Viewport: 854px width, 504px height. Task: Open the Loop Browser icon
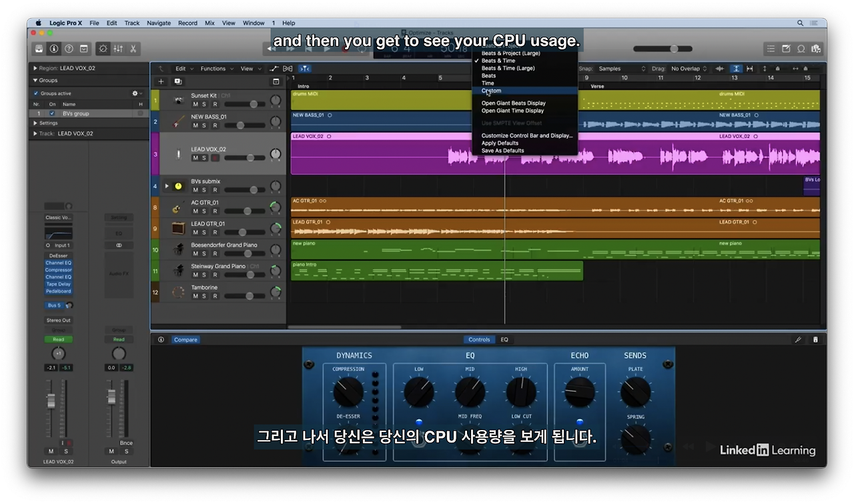[x=801, y=49]
